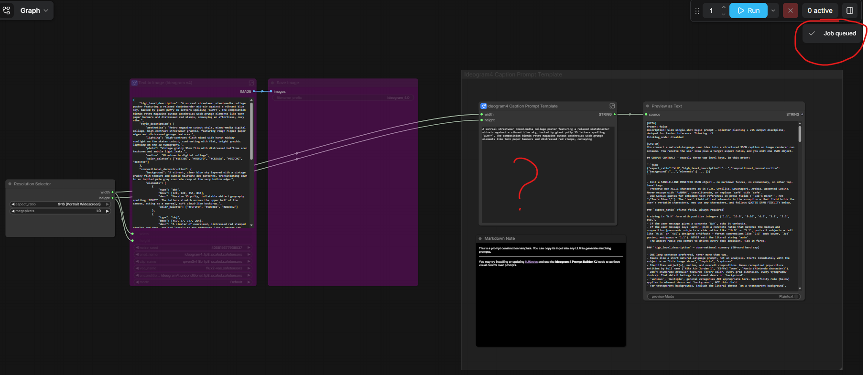
Task: Click the megapixels 1.0 value field
Action: pos(60,211)
